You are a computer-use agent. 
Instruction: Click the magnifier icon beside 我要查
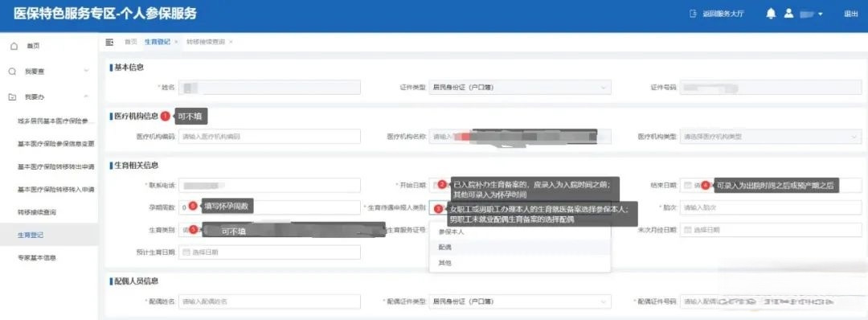click(13, 72)
